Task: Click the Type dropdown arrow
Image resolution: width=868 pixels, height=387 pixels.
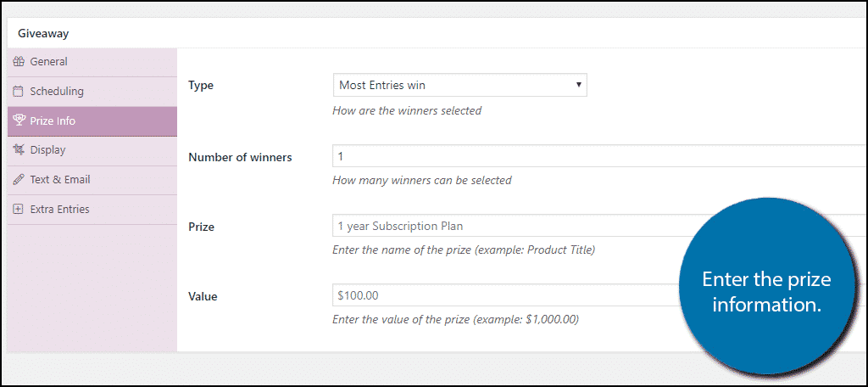Action: [578, 85]
